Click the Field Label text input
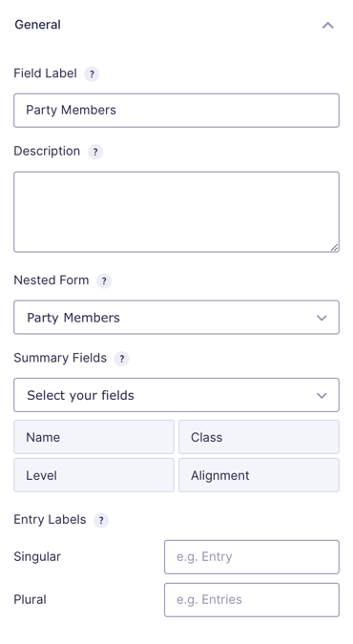 176,111
